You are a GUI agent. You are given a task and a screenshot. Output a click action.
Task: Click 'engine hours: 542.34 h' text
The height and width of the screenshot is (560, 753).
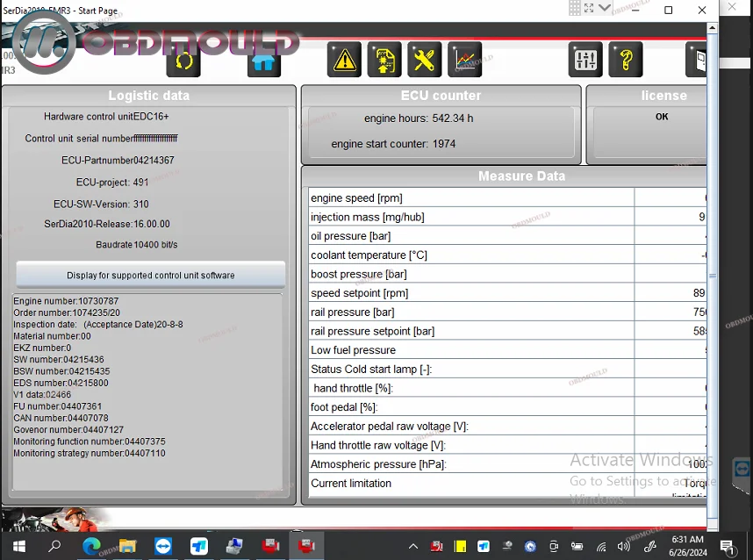pyautogui.click(x=419, y=118)
